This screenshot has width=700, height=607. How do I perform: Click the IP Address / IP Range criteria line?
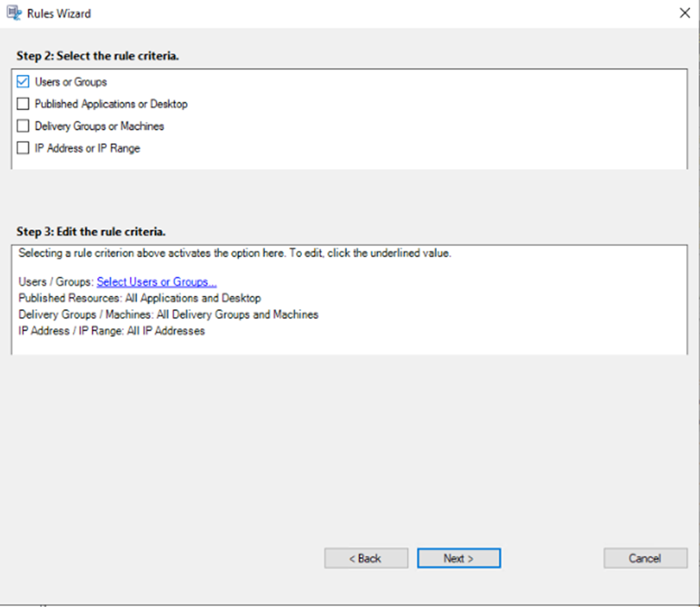(x=111, y=331)
